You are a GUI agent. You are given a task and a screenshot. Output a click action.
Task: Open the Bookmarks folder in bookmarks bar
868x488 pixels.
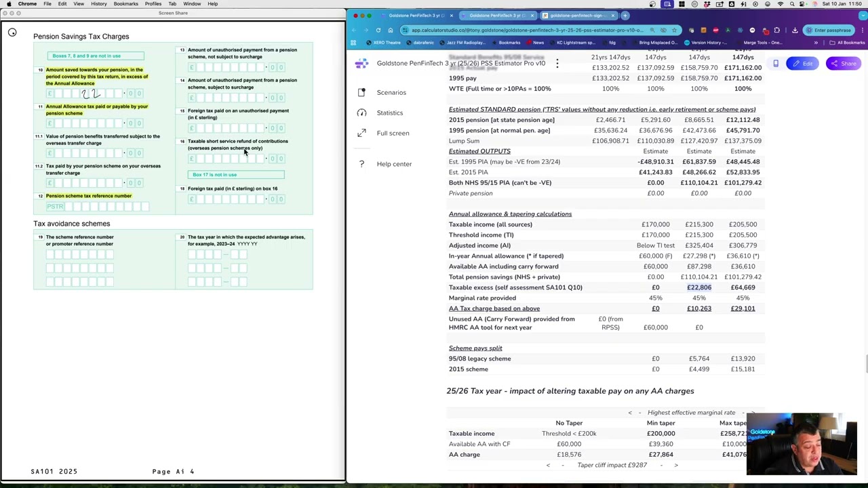point(505,43)
